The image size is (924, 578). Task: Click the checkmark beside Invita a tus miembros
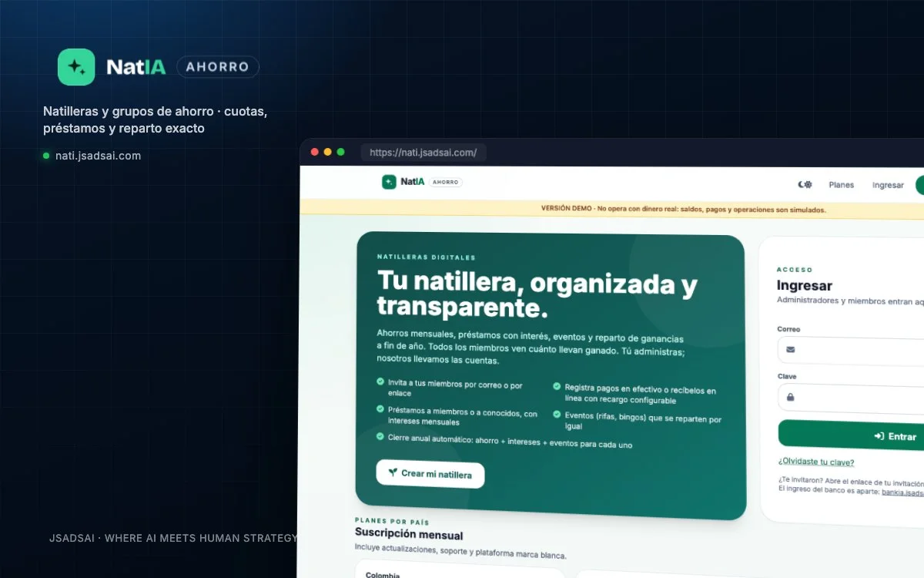380,381
